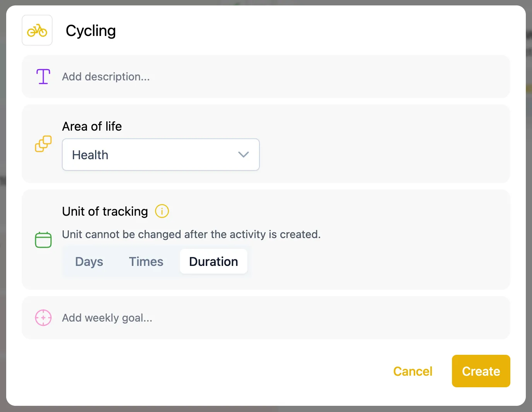Choose Duration as the tracking unit
This screenshot has width=532, height=412.
point(213,262)
